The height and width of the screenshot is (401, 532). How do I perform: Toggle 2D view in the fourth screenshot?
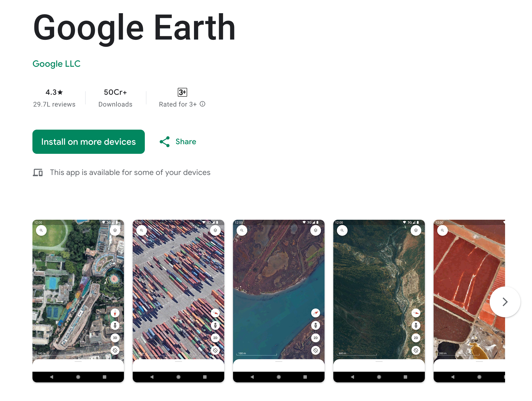[x=416, y=338]
